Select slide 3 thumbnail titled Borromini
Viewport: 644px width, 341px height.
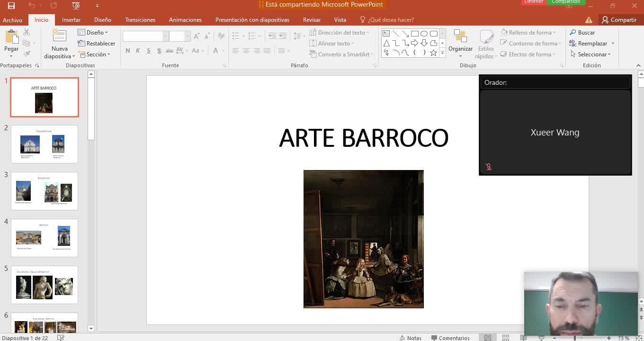pos(45,191)
